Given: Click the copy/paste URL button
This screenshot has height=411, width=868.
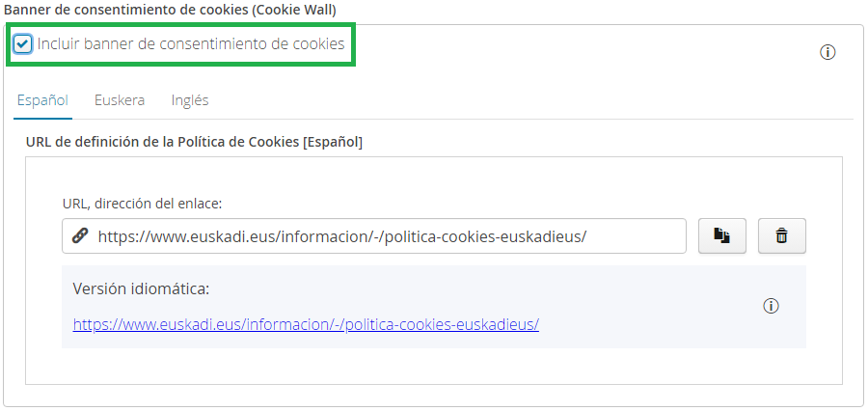Looking at the screenshot, I should pos(721,235).
